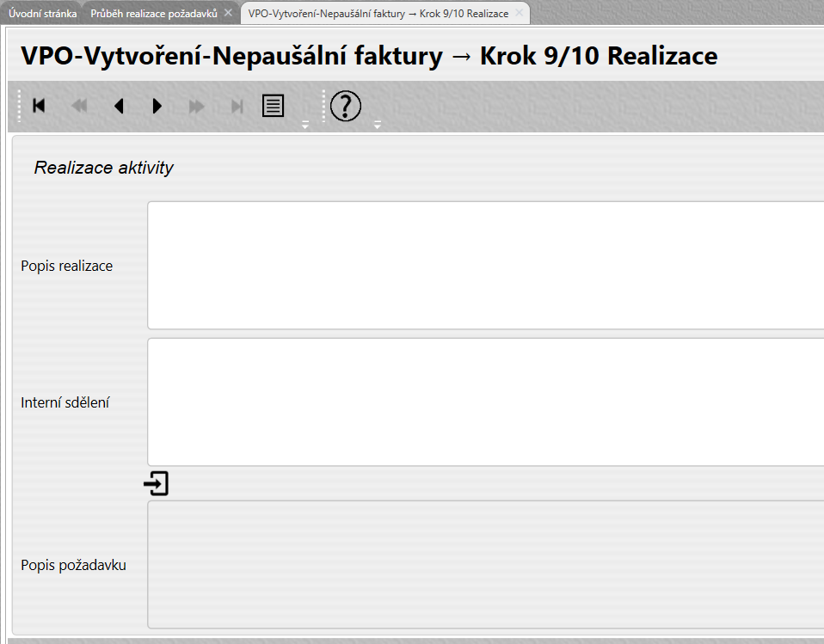Focus the Interní sdělení text area
Image resolution: width=824 pixels, height=644 pixels.
pyautogui.click(x=485, y=402)
